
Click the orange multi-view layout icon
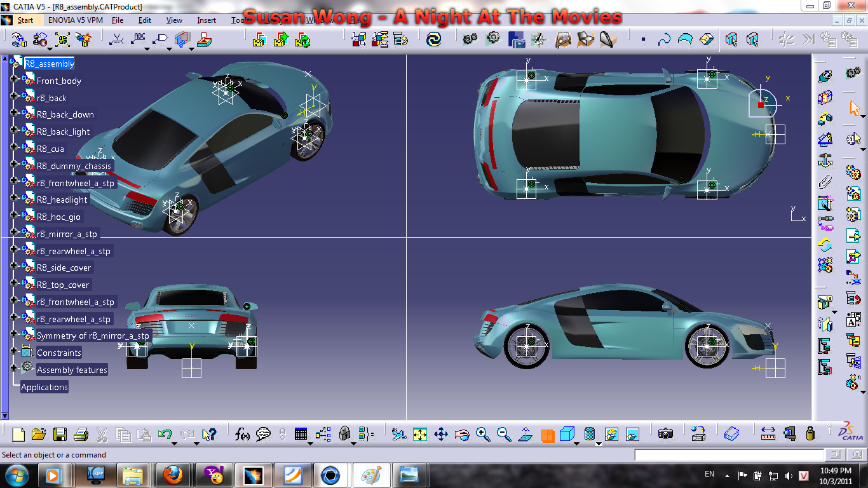[547, 435]
